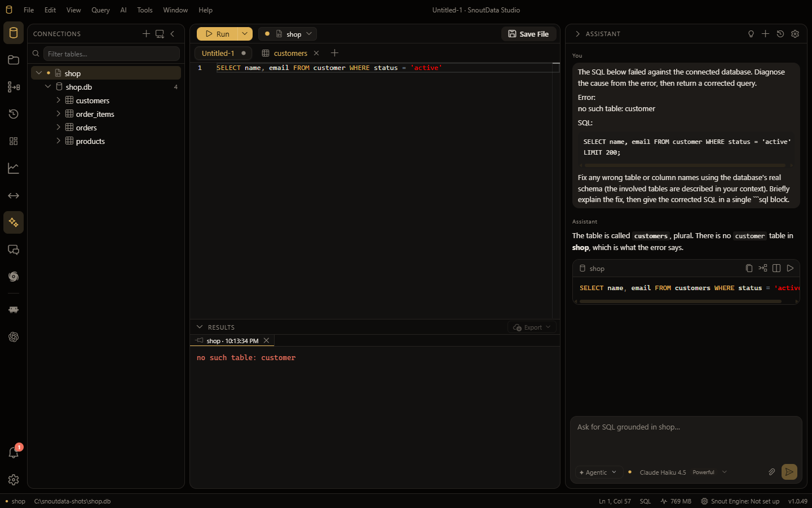Expand the customers table node
Viewport: 812px width, 508px height.
pos(58,100)
